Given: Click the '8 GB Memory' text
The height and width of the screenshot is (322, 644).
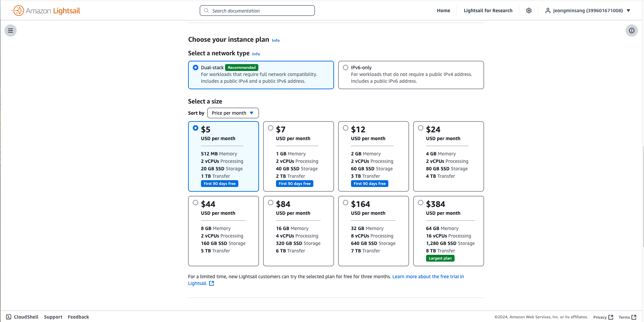Looking at the screenshot, I should point(216,228).
